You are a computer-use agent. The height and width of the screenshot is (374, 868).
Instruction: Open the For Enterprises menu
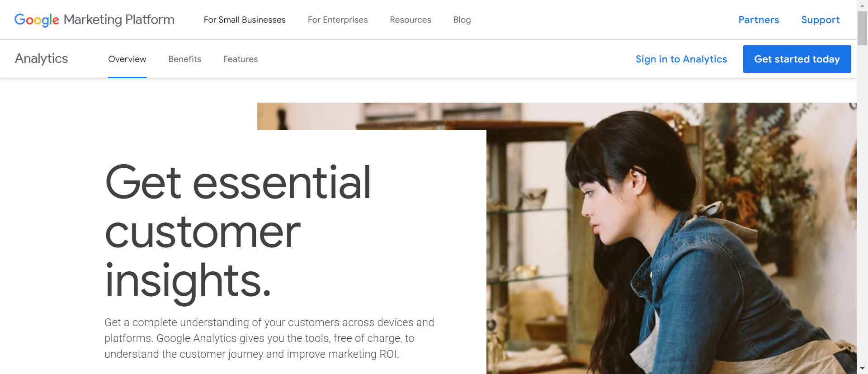(338, 20)
